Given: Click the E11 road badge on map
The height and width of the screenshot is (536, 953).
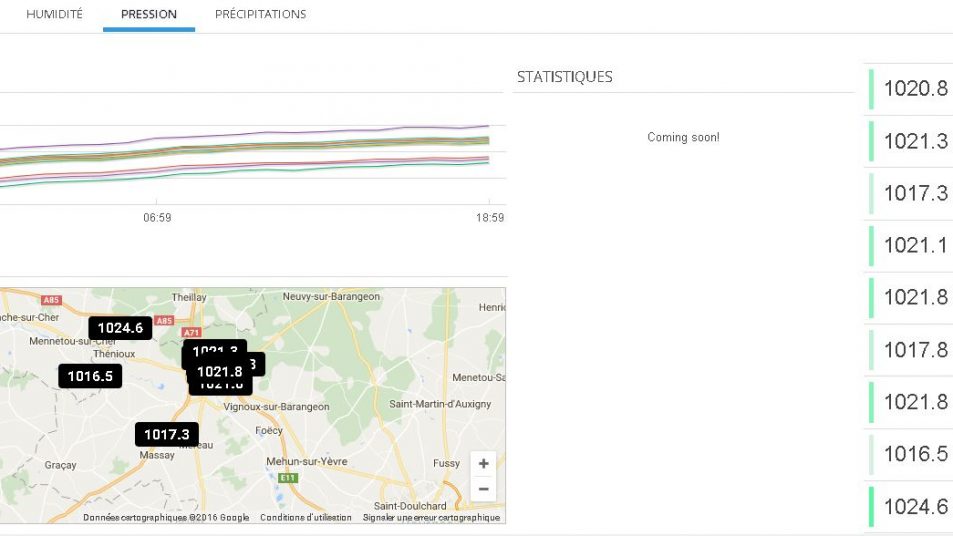Looking at the screenshot, I should click(288, 478).
